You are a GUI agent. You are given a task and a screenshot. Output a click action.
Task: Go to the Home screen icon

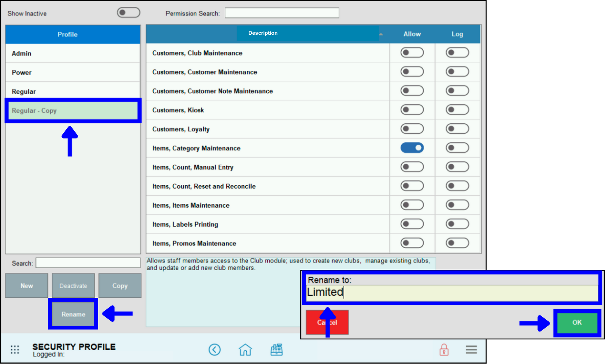[x=245, y=350]
